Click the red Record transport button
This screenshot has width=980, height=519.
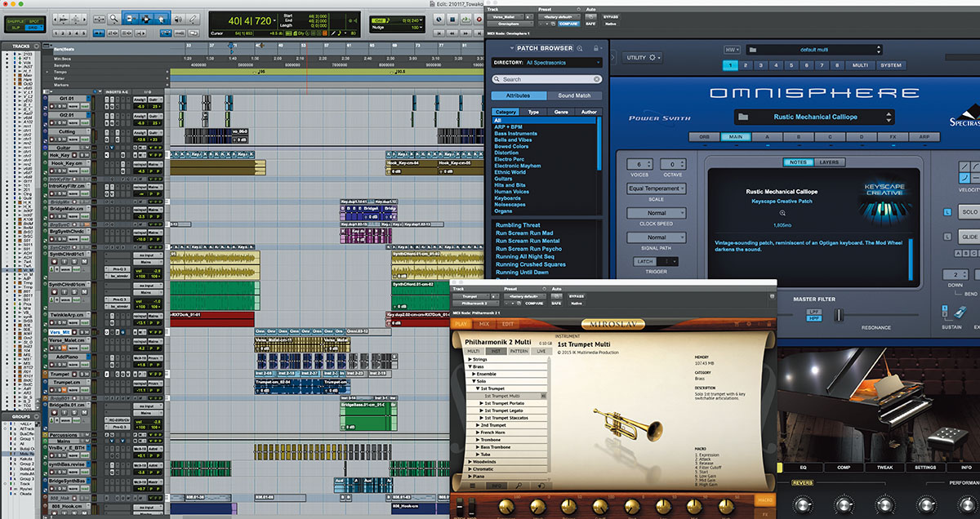click(479, 19)
